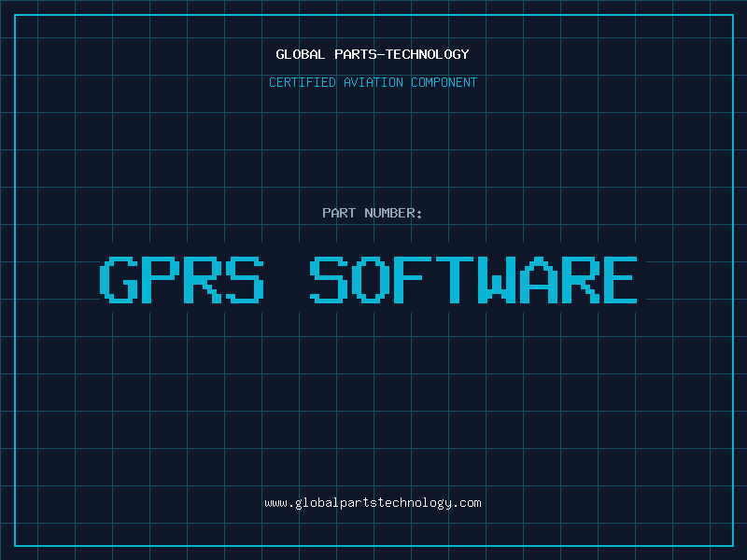Click the PART NUMBER: label

point(373,213)
